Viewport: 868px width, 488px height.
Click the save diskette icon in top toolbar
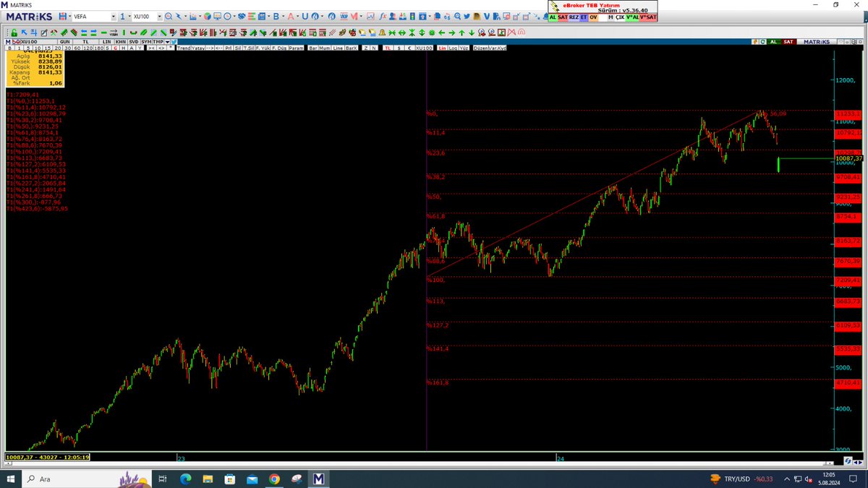click(x=62, y=16)
